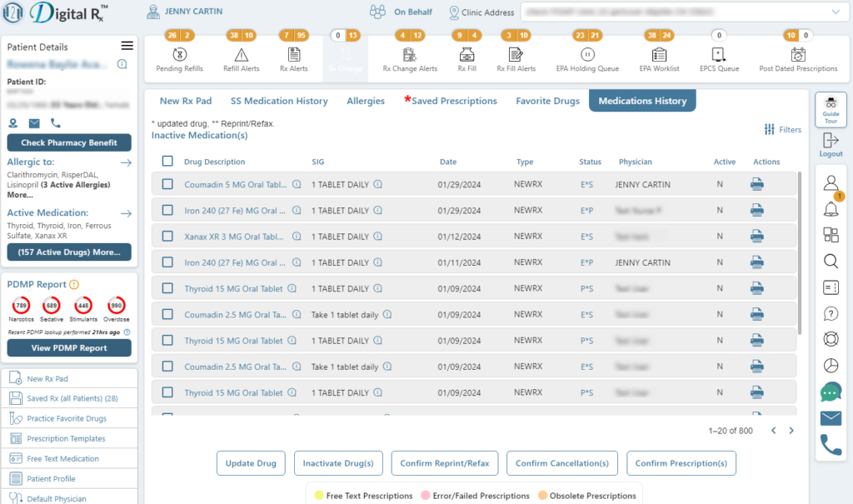Open the patient details hamburger menu

(x=127, y=46)
